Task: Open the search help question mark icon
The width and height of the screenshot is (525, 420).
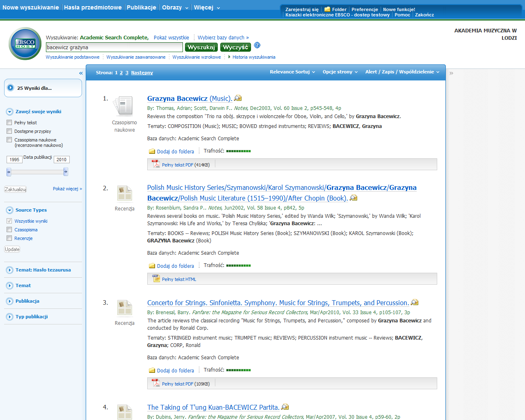Action: click(257, 45)
